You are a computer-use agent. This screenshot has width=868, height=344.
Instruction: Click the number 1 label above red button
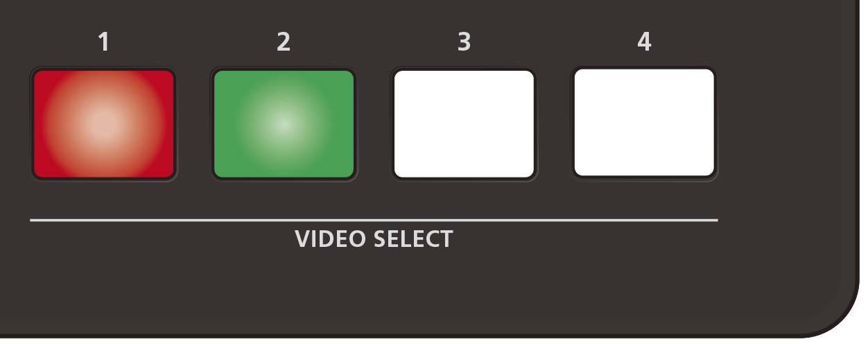coord(104,42)
